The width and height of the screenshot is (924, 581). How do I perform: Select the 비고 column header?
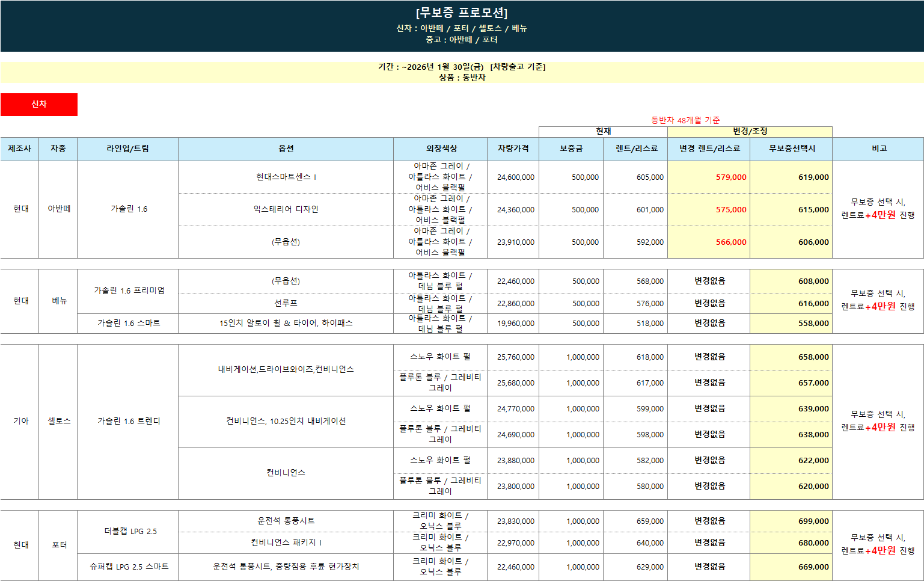point(879,149)
